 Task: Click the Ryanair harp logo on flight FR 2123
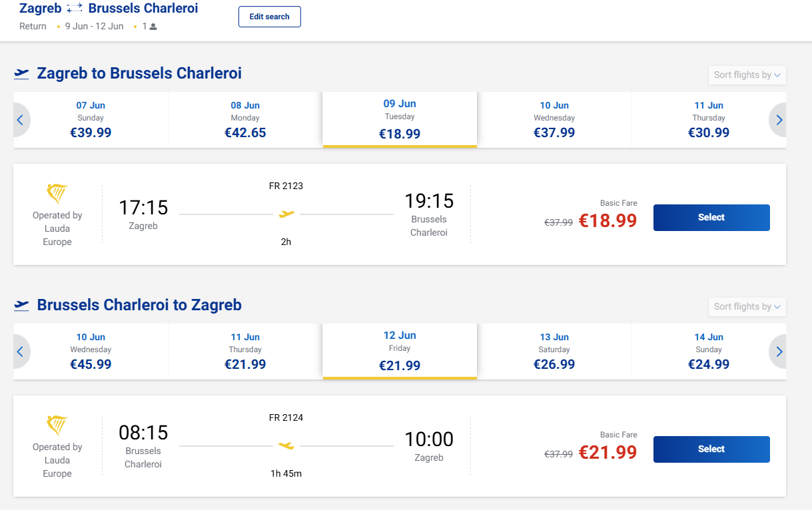pyautogui.click(x=57, y=194)
